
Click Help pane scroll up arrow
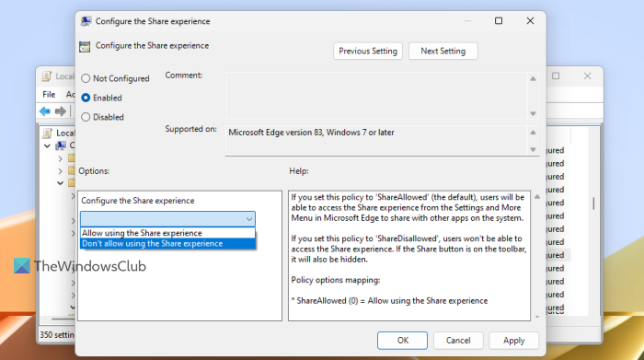(536, 197)
